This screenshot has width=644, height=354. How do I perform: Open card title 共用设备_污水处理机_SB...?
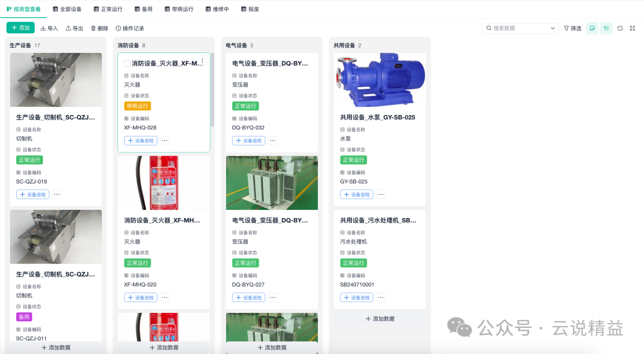pyautogui.click(x=378, y=220)
